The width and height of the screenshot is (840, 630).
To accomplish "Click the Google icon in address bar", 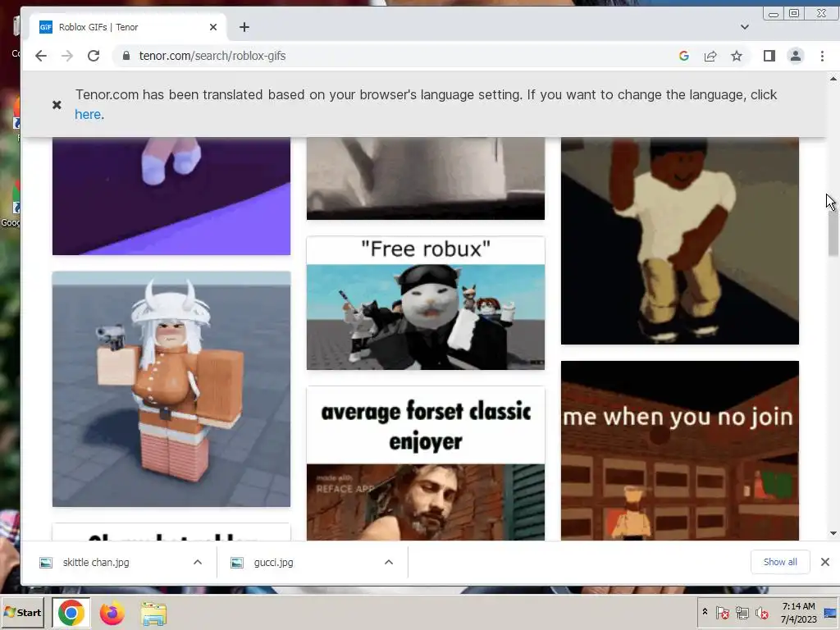I will [x=683, y=56].
